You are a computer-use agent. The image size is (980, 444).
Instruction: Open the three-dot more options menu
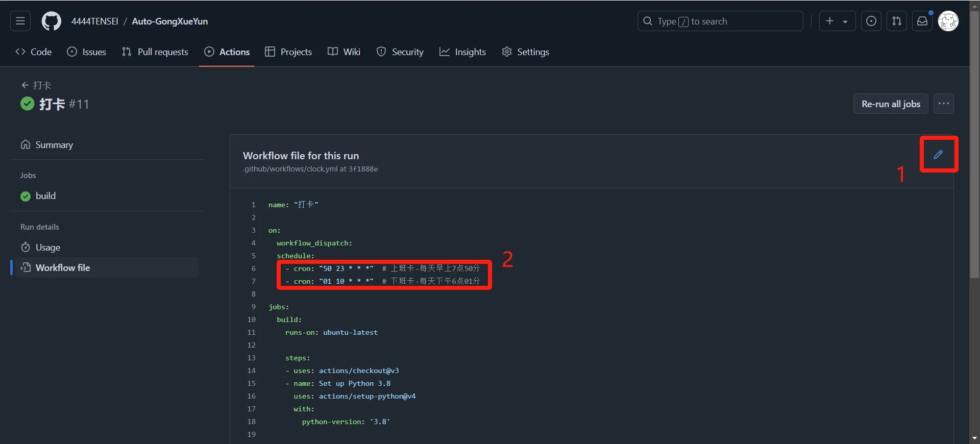pos(944,104)
